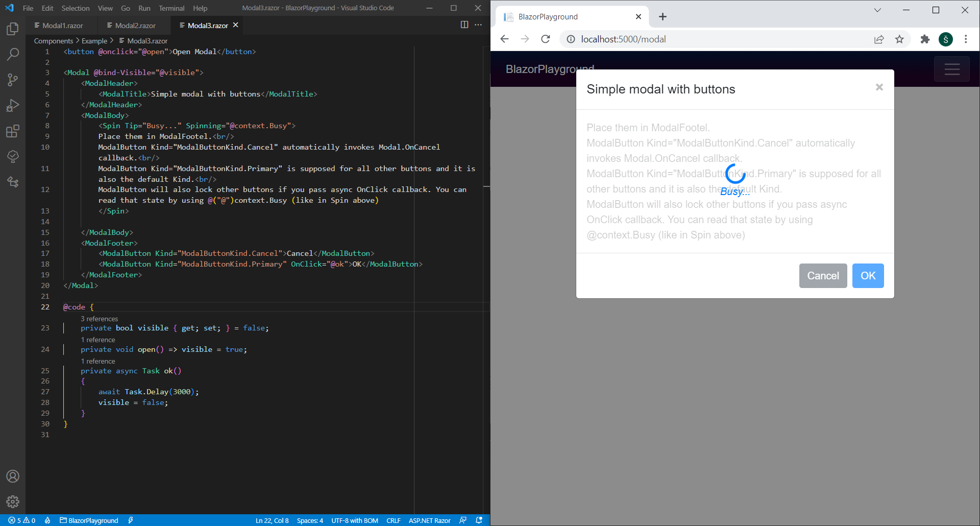Open the Search view in activity bar
This screenshot has width=980, height=526.
[x=13, y=54]
